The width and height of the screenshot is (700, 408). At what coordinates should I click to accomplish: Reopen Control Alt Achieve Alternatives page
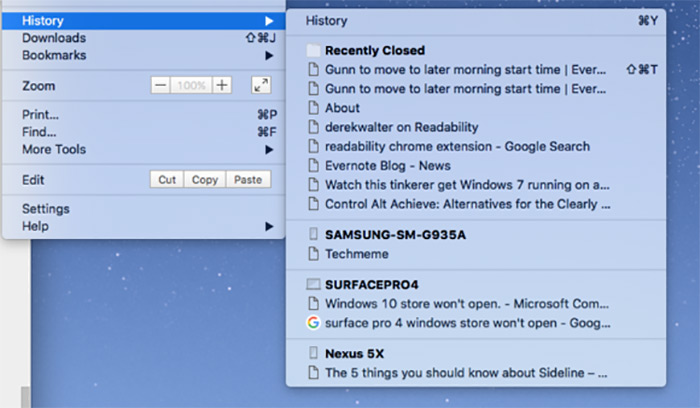[x=476, y=204]
